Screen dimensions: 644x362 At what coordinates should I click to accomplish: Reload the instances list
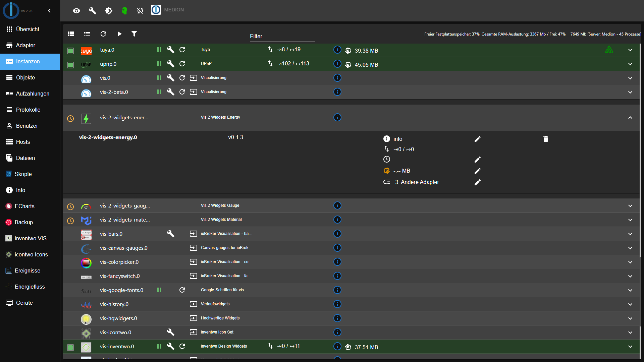point(103,34)
